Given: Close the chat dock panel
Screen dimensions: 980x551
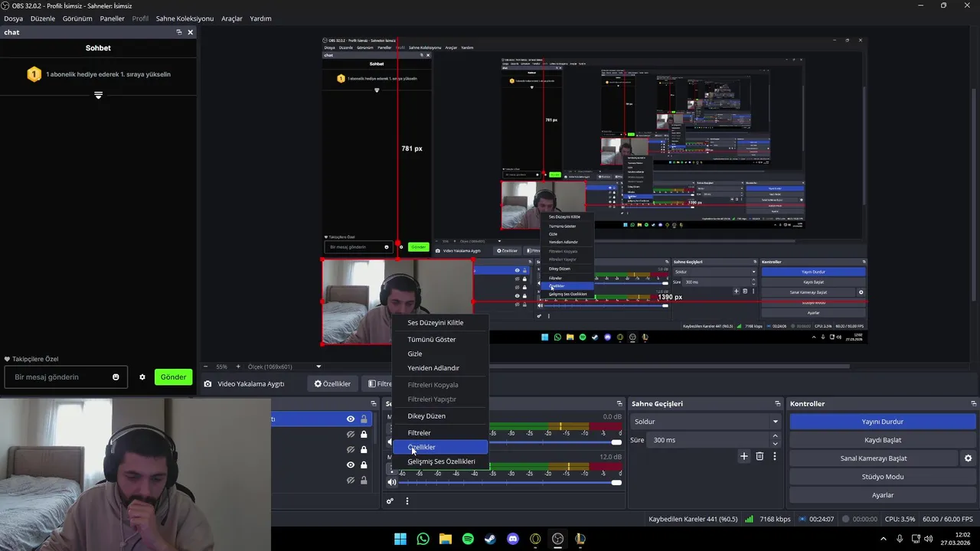Looking at the screenshot, I should tap(191, 32).
